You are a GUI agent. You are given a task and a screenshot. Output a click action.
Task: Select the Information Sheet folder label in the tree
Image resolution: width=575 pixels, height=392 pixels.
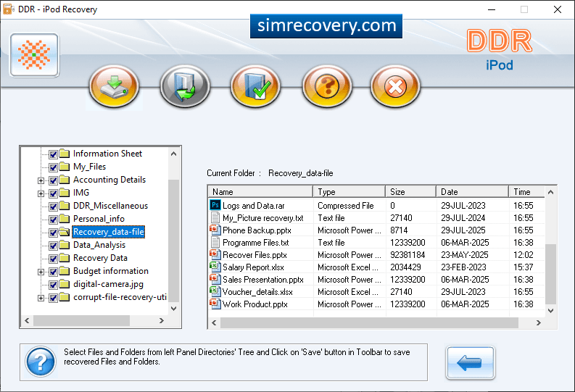[107, 154]
